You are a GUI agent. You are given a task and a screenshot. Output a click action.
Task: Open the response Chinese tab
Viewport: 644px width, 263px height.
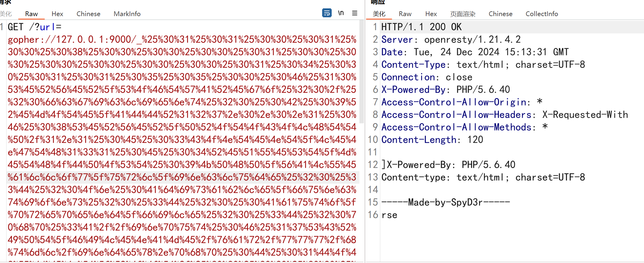(x=500, y=14)
